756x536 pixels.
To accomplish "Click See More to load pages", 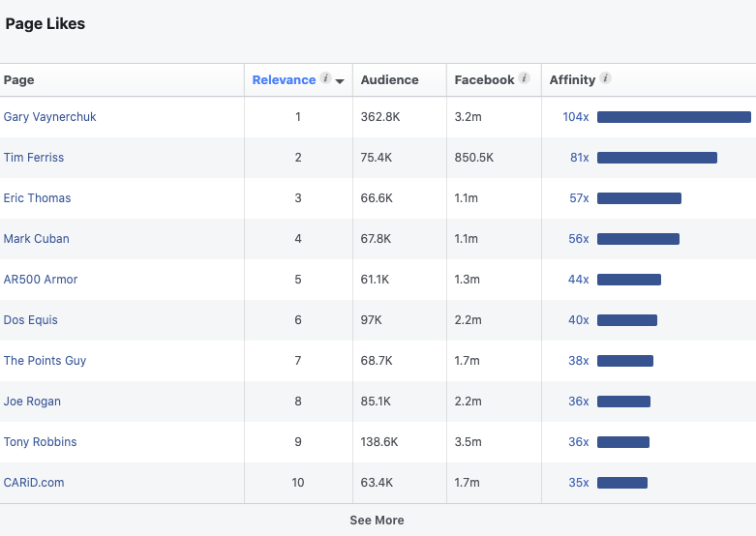I will tap(378, 521).
